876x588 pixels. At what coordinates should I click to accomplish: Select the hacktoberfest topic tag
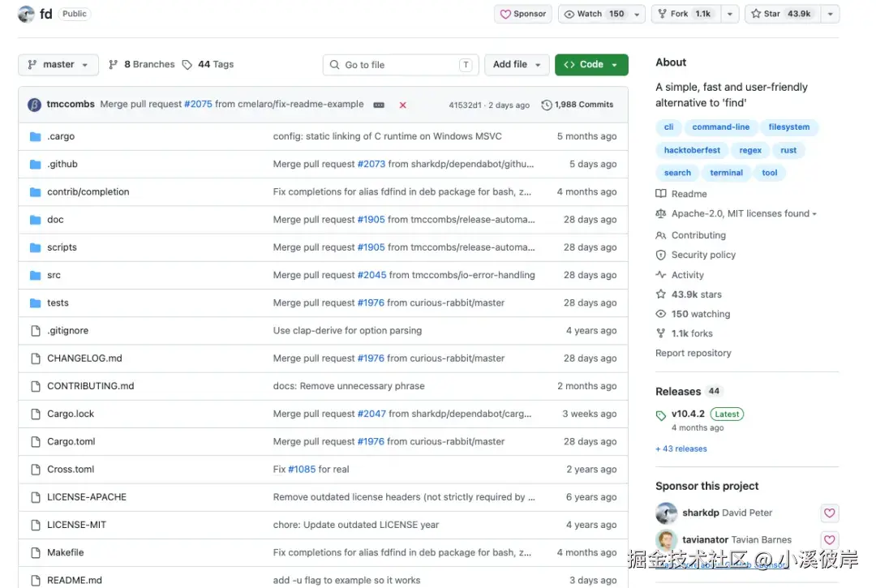coord(692,150)
